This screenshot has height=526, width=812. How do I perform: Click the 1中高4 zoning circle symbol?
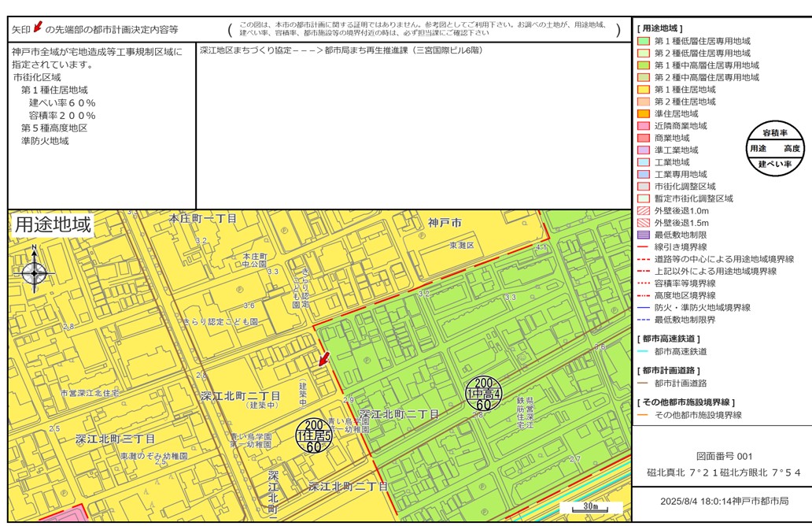tap(483, 394)
